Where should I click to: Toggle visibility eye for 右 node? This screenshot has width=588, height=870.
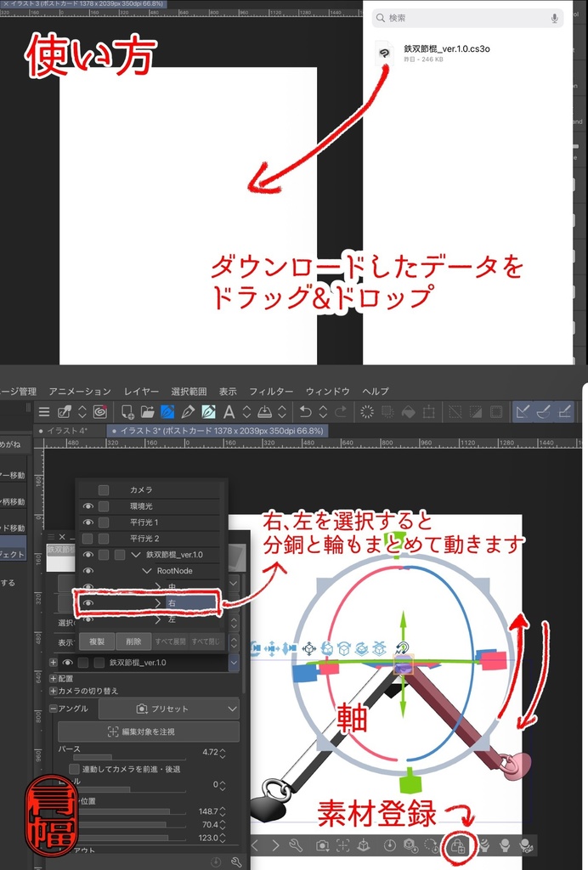[88, 602]
